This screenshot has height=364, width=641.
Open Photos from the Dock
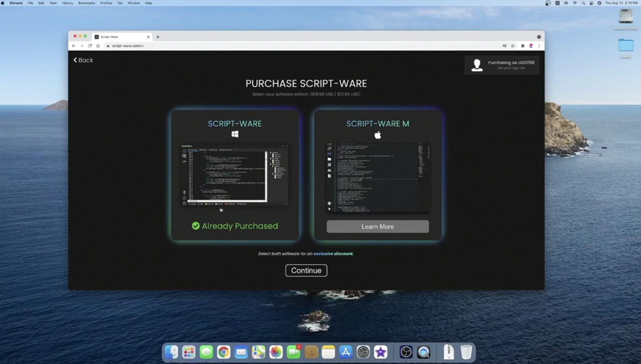[x=276, y=352]
